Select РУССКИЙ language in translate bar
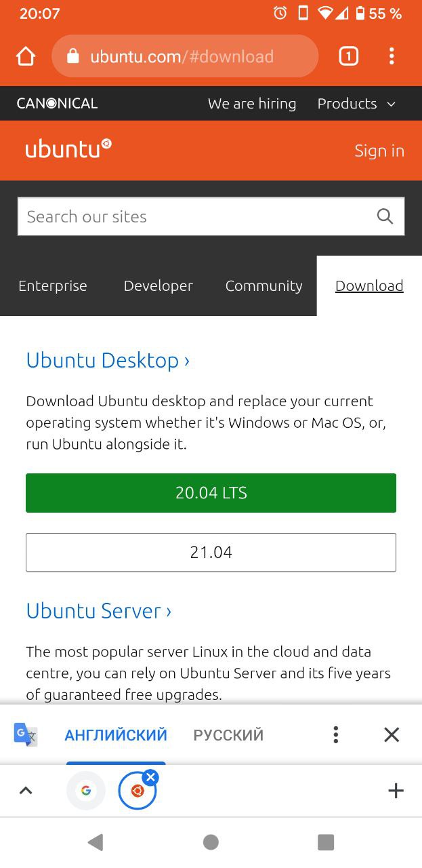Image resolution: width=422 pixels, height=868 pixels. (228, 735)
